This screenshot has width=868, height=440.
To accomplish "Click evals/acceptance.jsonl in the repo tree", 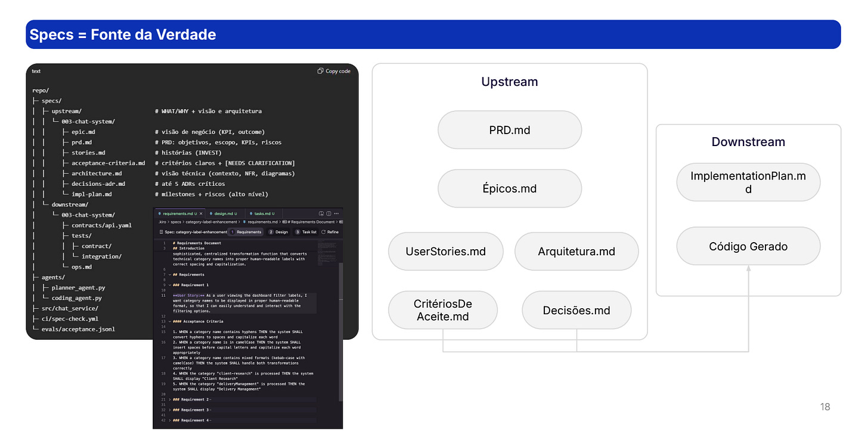I will [78, 329].
